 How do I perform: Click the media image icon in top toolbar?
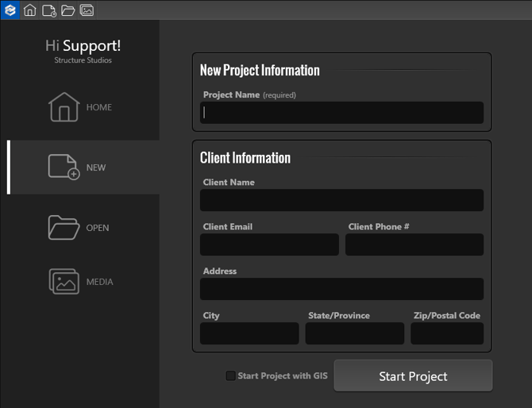click(87, 10)
